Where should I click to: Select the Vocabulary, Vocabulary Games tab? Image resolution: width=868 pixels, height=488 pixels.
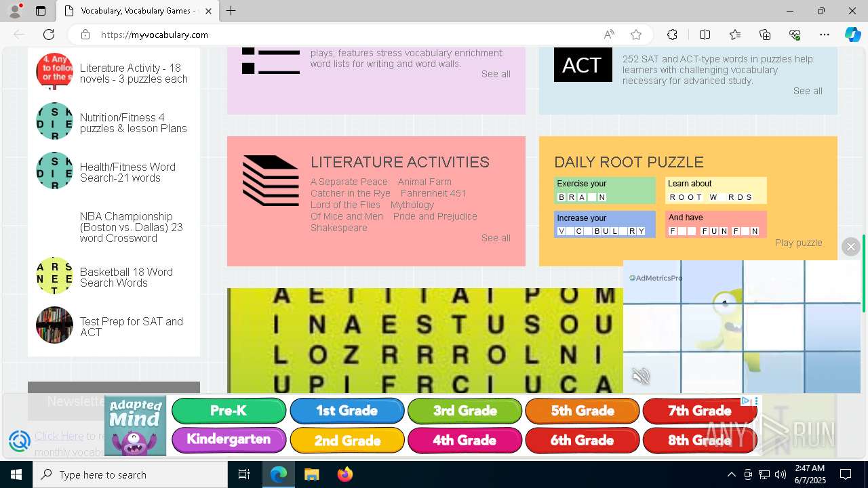click(x=137, y=11)
